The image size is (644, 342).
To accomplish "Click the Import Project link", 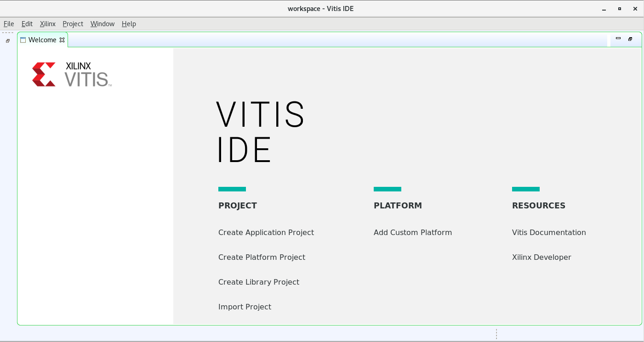I will coord(245,307).
